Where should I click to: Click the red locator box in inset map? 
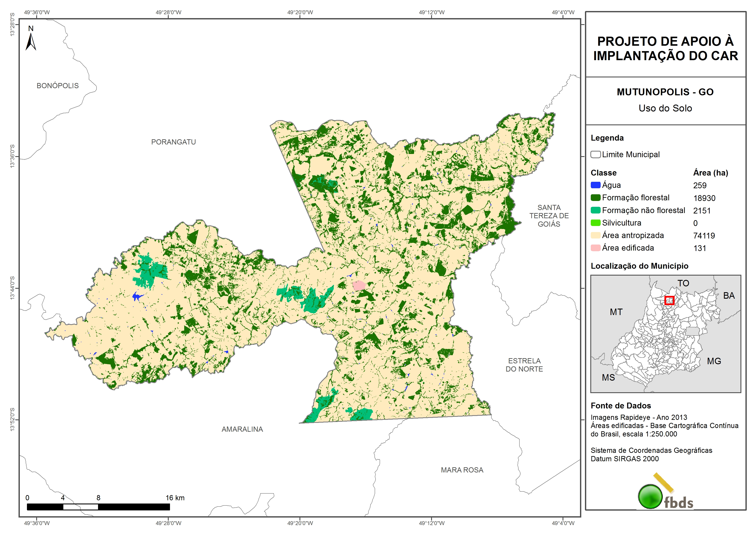(x=669, y=300)
